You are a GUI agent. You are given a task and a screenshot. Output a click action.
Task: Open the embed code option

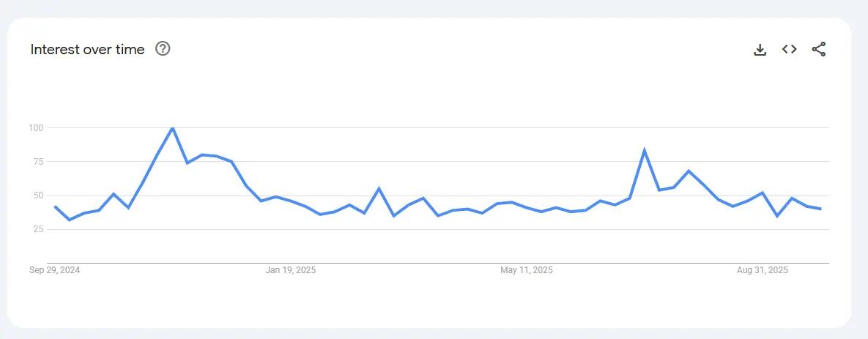[x=789, y=50]
